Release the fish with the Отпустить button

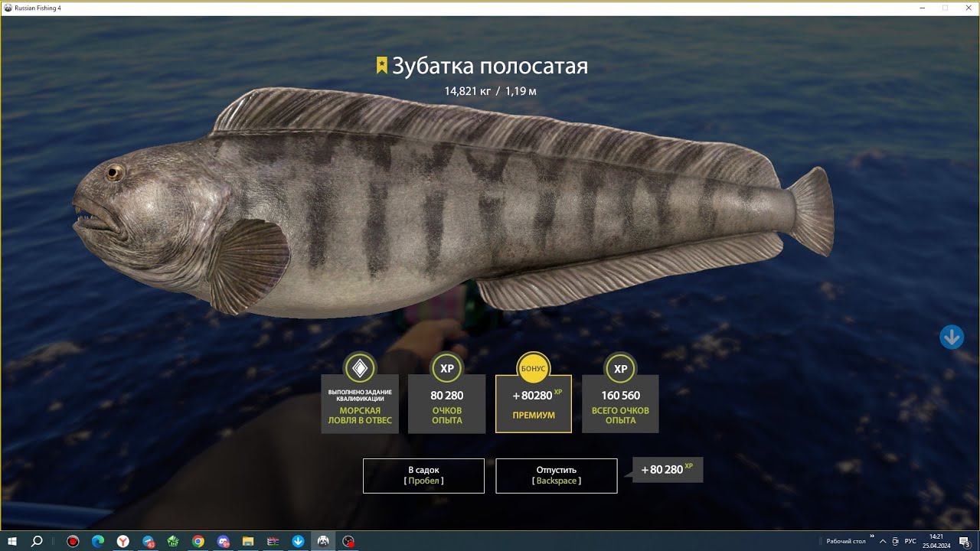(x=557, y=475)
